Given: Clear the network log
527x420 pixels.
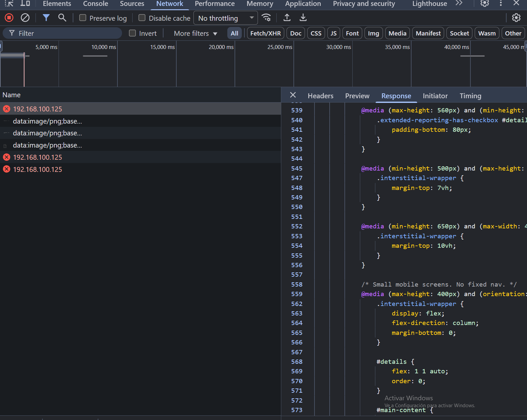Looking at the screenshot, I should pyautogui.click(x=25, y=18).
